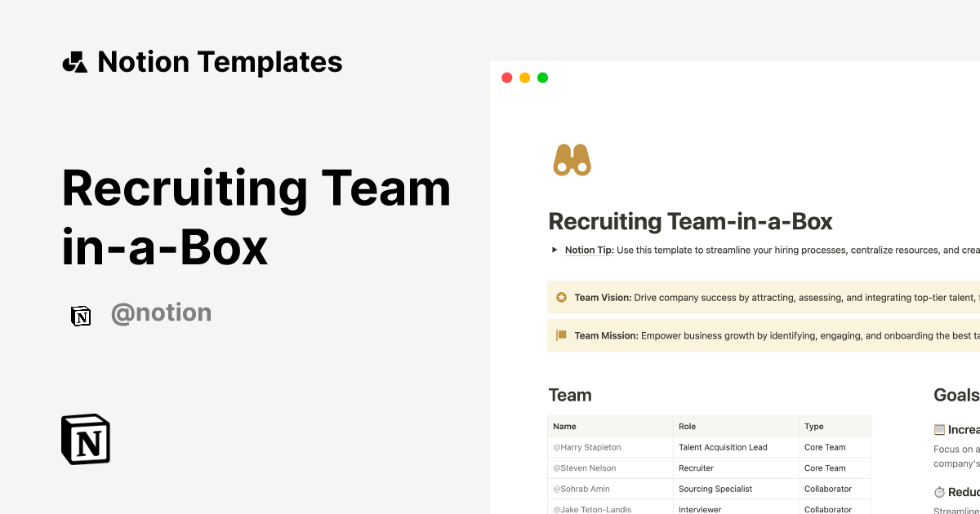This screenshot has width=980, height=514.
Task: Open the @Steven Nelson mention
Action: click(x=584, y=467)
